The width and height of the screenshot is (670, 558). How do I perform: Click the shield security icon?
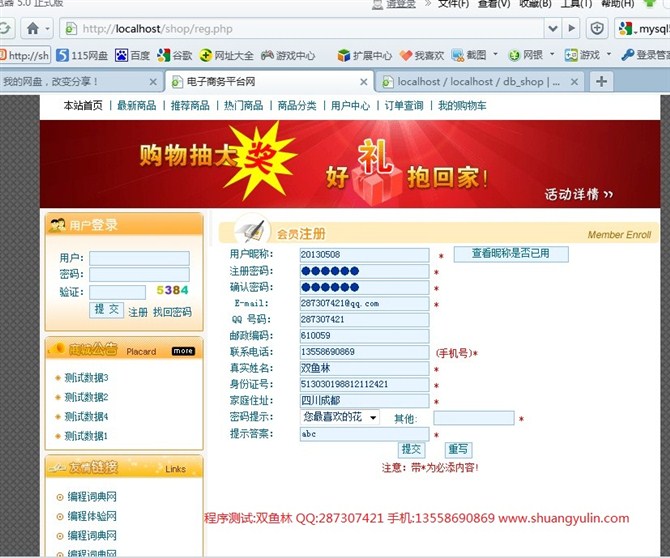(597, 29)
